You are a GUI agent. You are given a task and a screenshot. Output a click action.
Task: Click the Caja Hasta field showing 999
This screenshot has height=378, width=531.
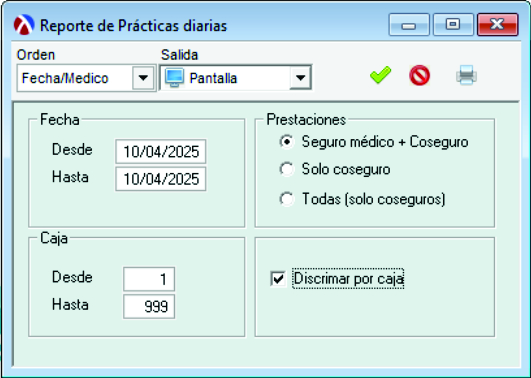[x=149, y=307]
